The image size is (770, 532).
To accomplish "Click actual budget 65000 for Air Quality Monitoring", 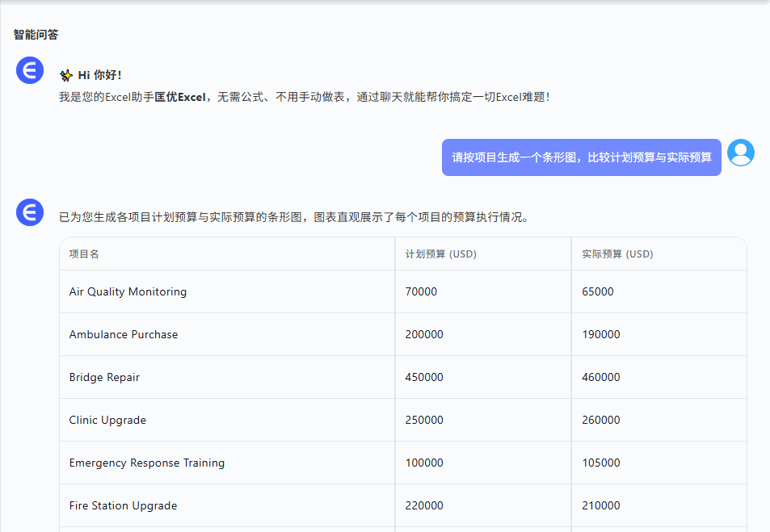I will pyautogui.click(x=659, y=291).
